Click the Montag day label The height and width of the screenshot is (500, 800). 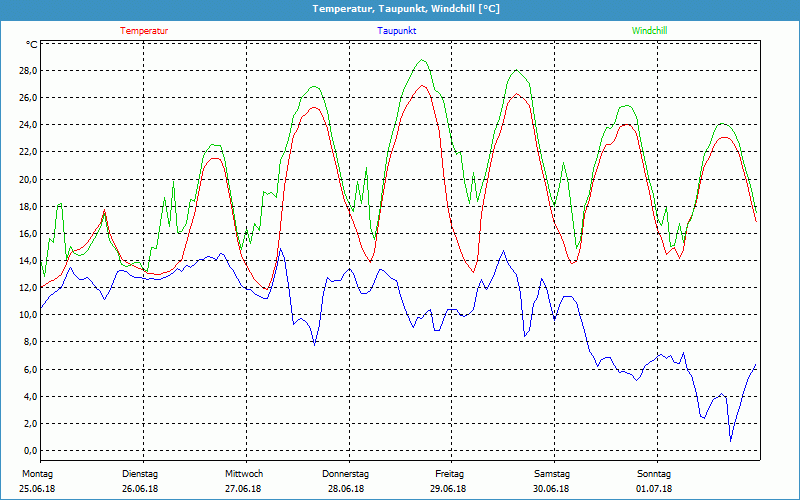click(x=37, y=474)
